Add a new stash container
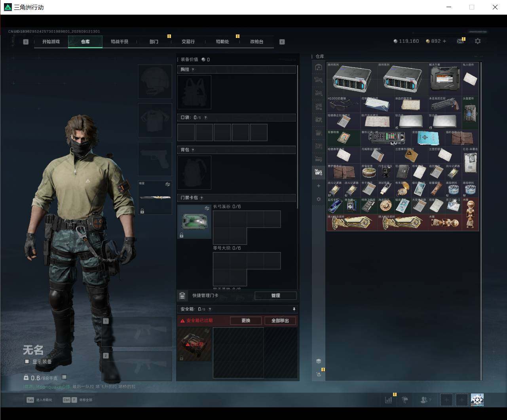The width and height of the screenshot is (507, 420). click(319, 186)
